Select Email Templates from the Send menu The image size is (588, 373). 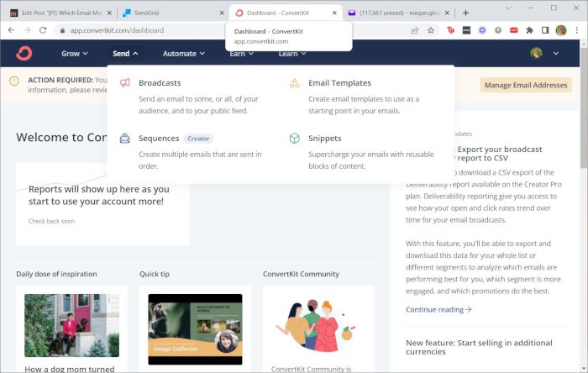pos(339,83)
